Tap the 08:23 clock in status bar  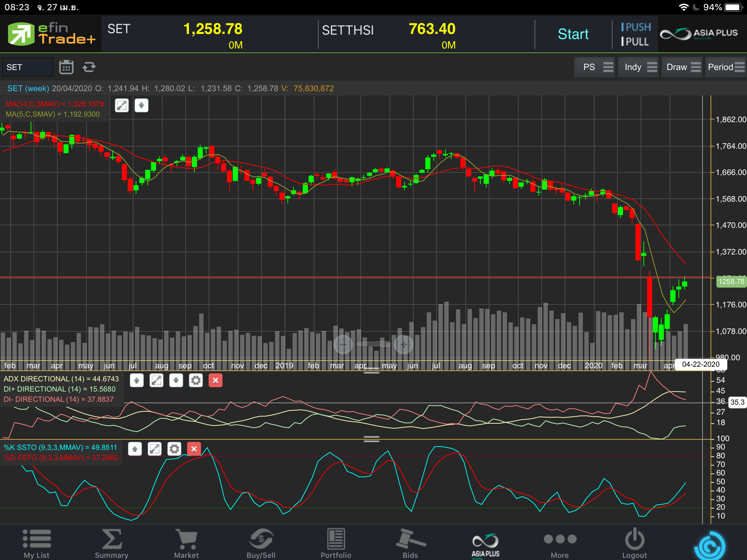pyautogui.click(x=17, y=7)
